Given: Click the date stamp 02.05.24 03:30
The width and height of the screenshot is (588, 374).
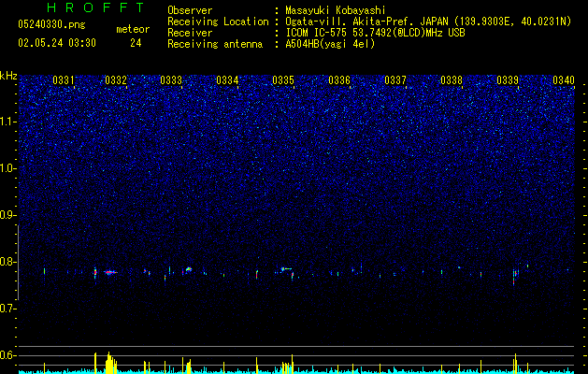Looking at the screenshot, I should click(57, 43).
